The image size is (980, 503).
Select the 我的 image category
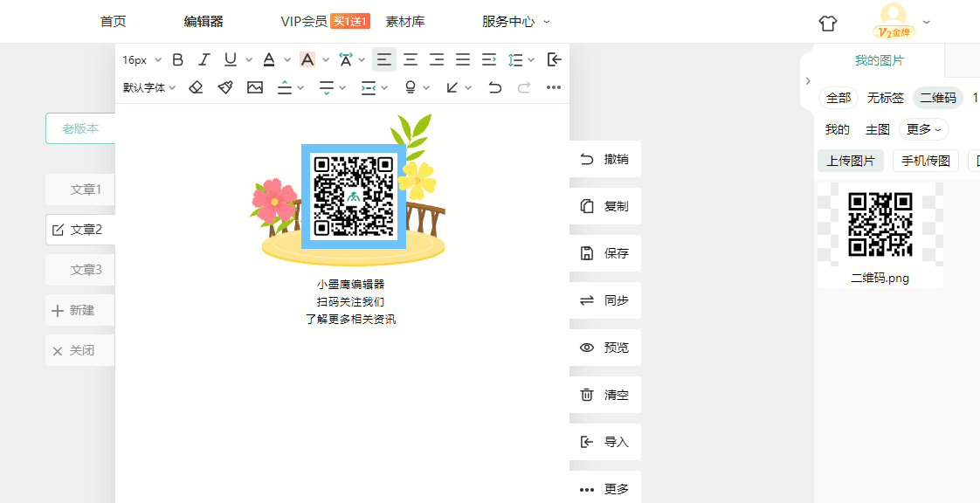pyautogui.click(x=837, y=129)
